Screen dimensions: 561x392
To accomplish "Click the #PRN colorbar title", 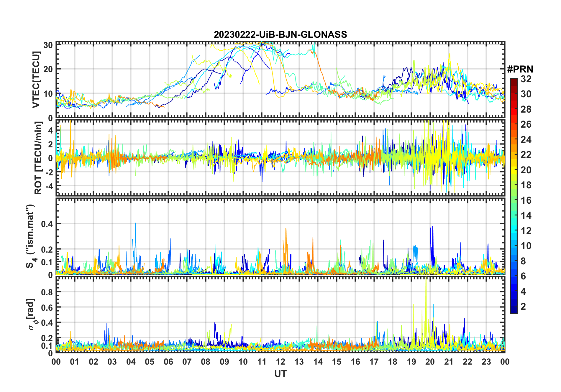I will click(520, 69).
